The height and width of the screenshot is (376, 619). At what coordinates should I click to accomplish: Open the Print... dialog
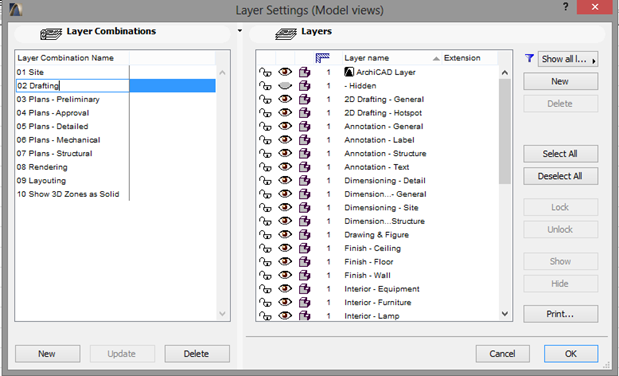[561, 314]
